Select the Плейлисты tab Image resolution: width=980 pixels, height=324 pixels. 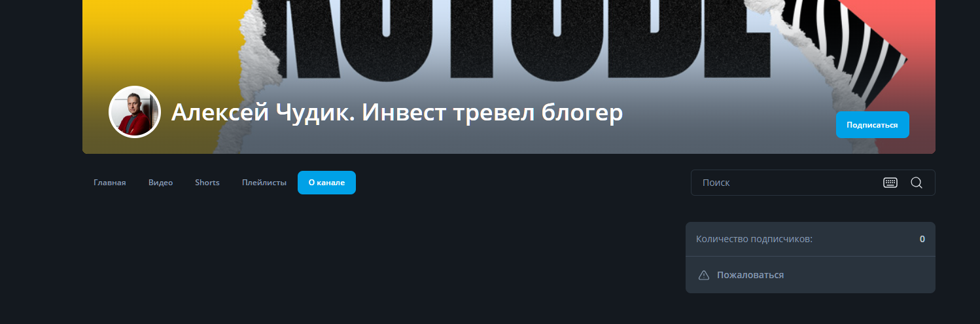point(264,183)
